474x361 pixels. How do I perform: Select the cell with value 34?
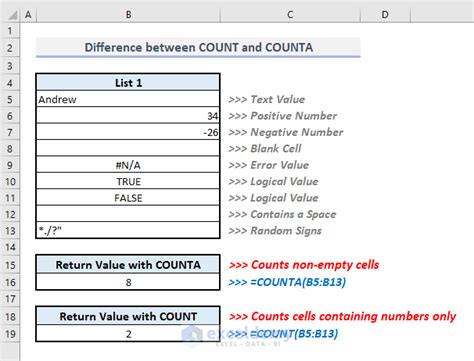pos(128,116)
